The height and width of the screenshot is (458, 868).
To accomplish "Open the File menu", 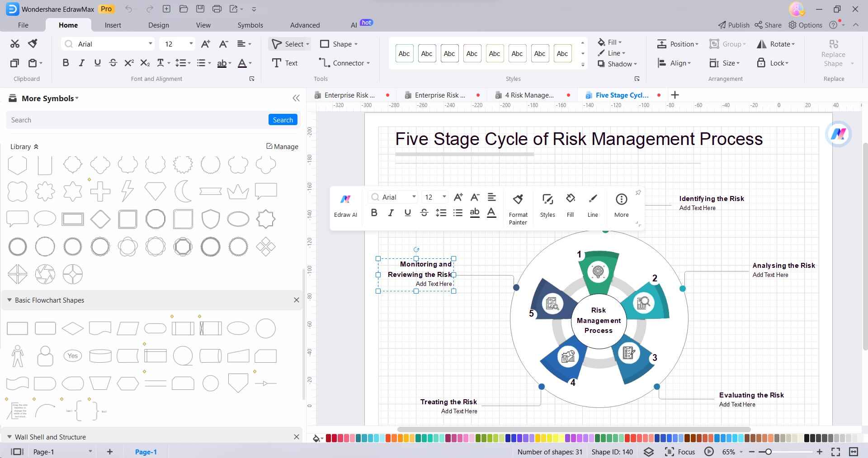I will pos(23,25).
